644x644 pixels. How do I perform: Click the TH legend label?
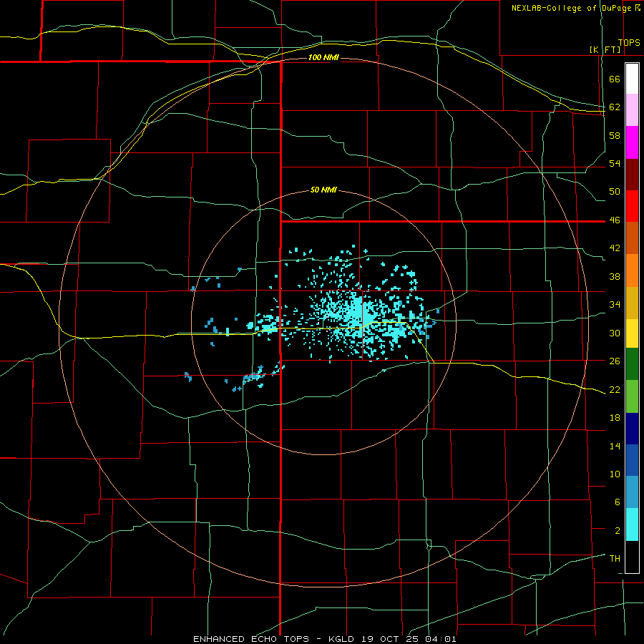point(615,559)
